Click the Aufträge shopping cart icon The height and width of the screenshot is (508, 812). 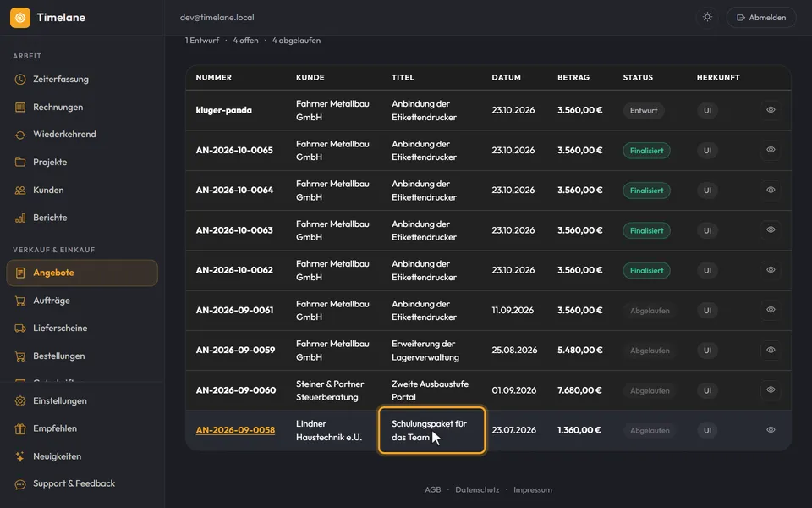20,301
